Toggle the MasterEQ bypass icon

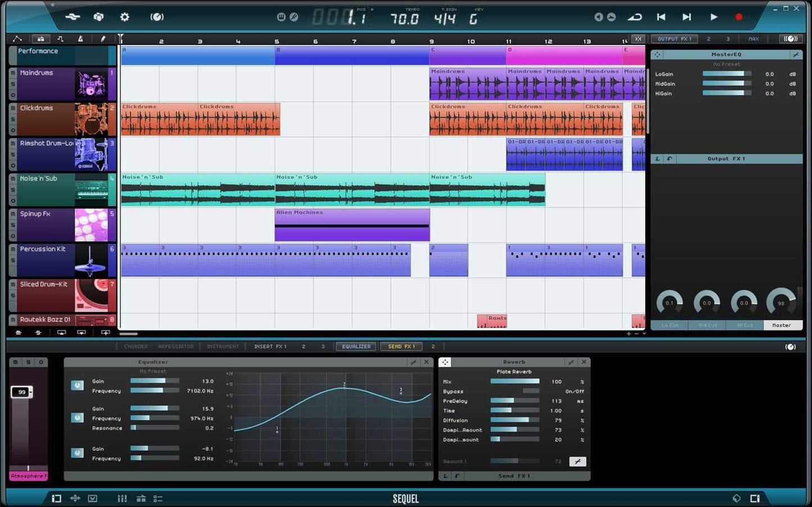click(x=796, y=54)
